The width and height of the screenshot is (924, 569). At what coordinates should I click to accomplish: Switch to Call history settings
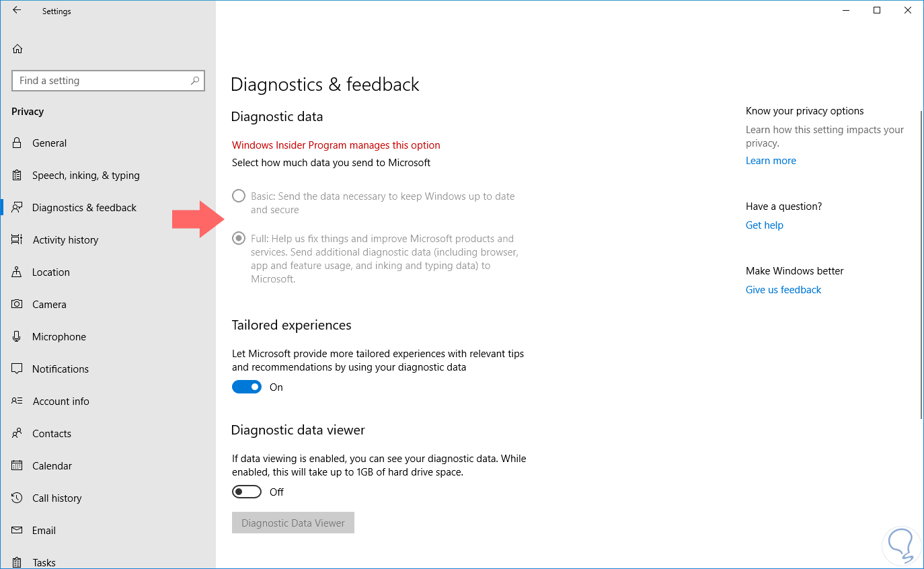(108, 498)
